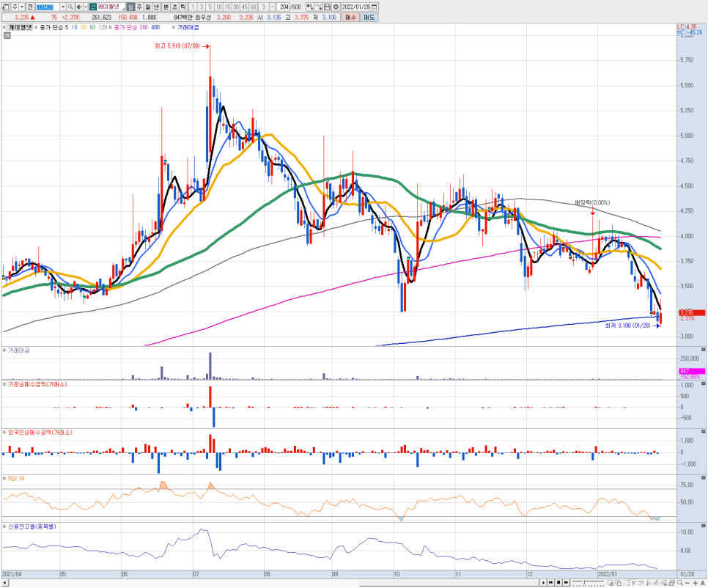
Task: Click the 204 bar count field
Action: pyautogui.click(x=284, y=7)
